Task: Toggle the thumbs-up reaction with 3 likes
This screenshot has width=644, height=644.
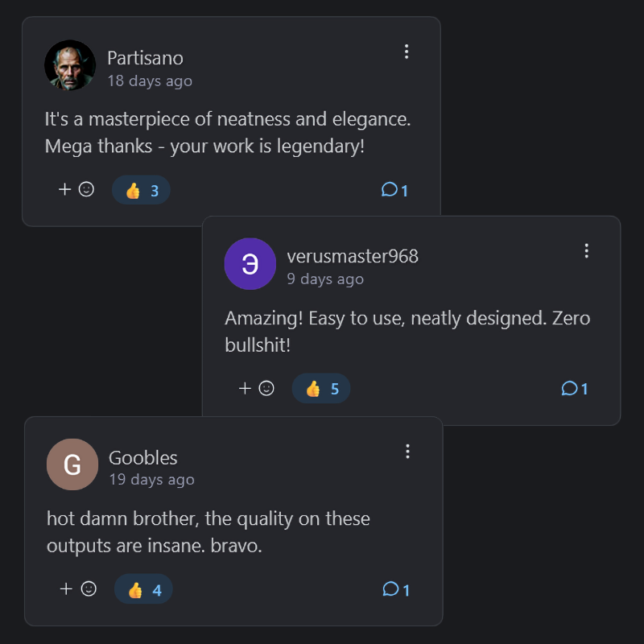Action: point(142,191)
